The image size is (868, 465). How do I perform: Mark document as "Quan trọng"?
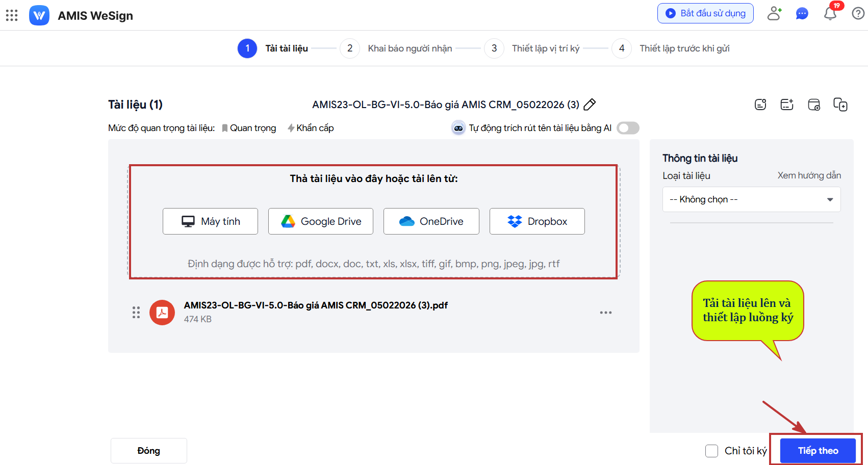tap(249, 128)
